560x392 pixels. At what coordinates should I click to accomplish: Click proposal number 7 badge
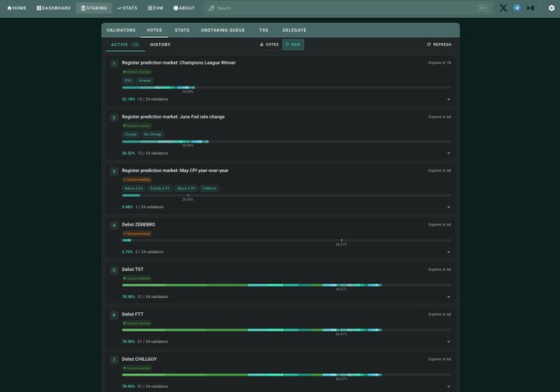pyautogui.click(x=114, y=360)
